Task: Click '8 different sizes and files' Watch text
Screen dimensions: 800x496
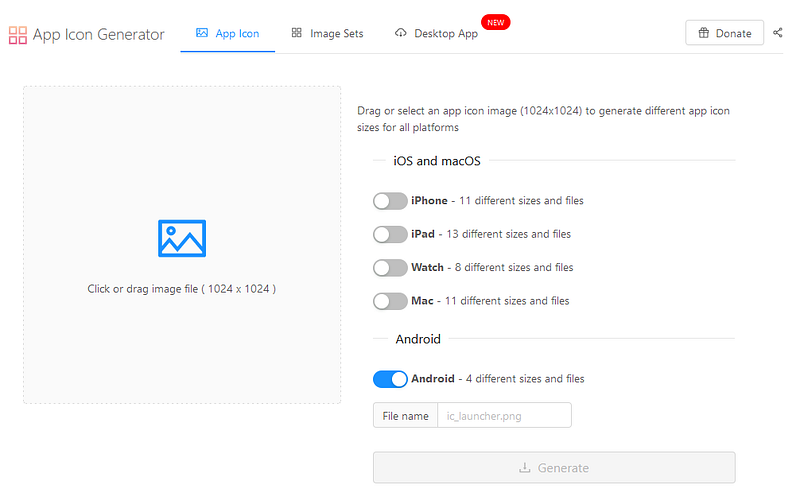Action: 514,267
